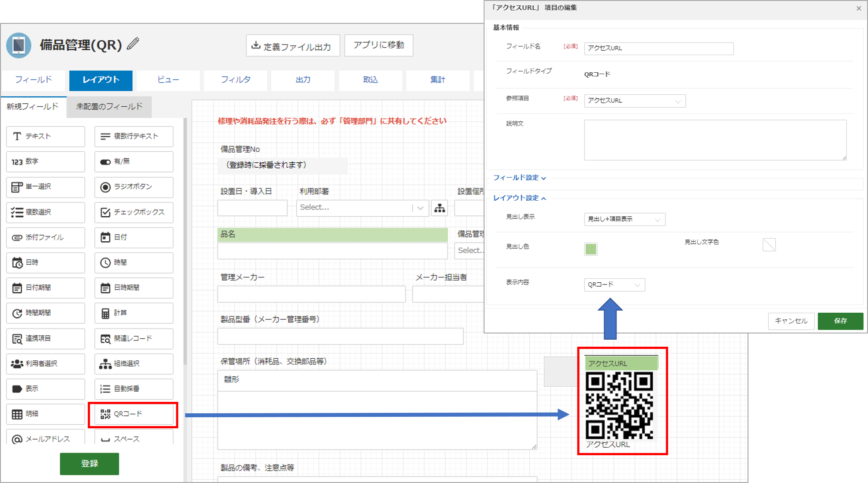Add a 添付ファイル field

pyautogui.click(x=45, y=237)
